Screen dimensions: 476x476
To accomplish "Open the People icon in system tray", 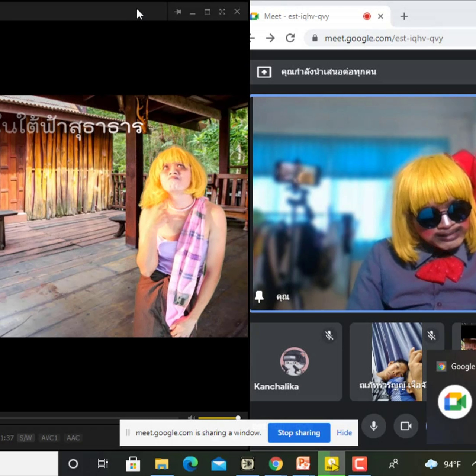I will [x=393, y=464].
